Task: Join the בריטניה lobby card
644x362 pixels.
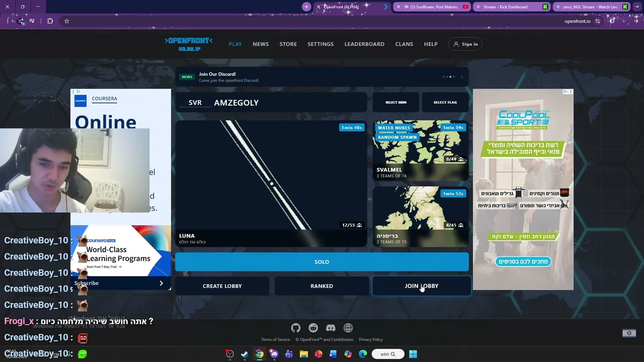Action: (x=421, y=217)
